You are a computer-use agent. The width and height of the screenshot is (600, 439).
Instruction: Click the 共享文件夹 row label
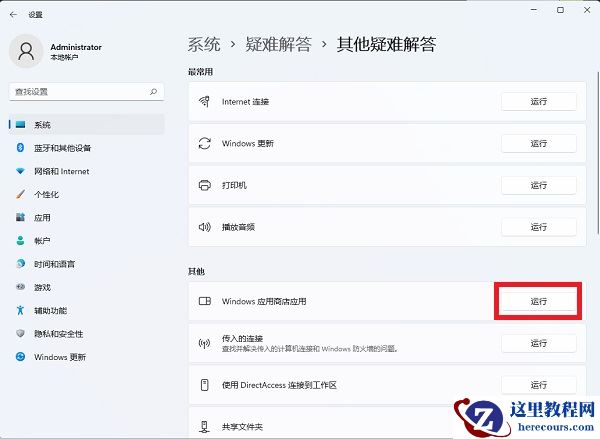pos(242,427)
